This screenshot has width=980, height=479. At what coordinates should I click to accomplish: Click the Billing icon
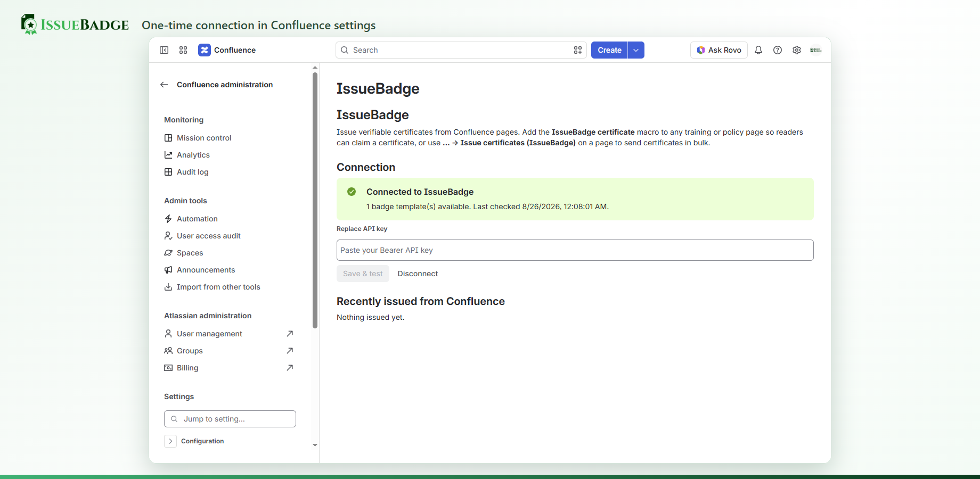(x=168, y=368)
